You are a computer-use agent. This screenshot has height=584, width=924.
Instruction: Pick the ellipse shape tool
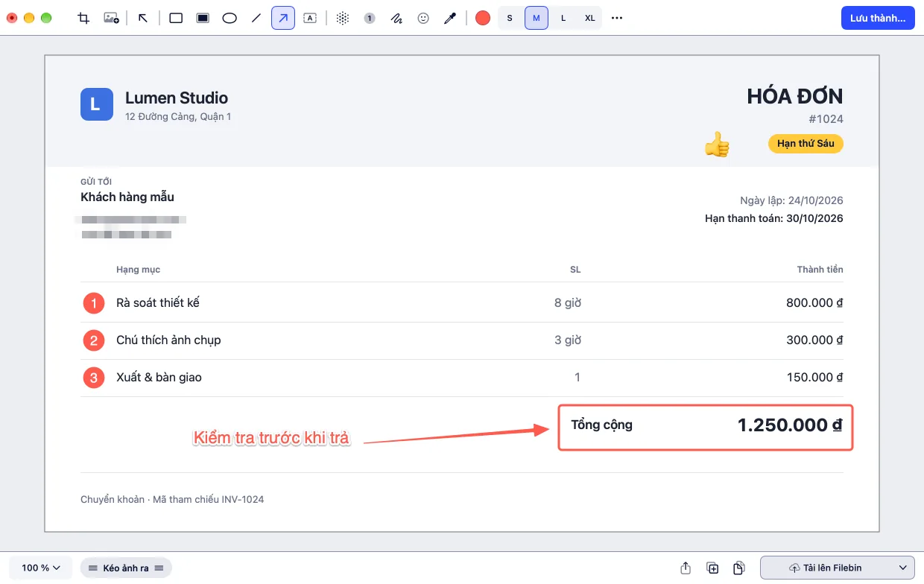230,18
